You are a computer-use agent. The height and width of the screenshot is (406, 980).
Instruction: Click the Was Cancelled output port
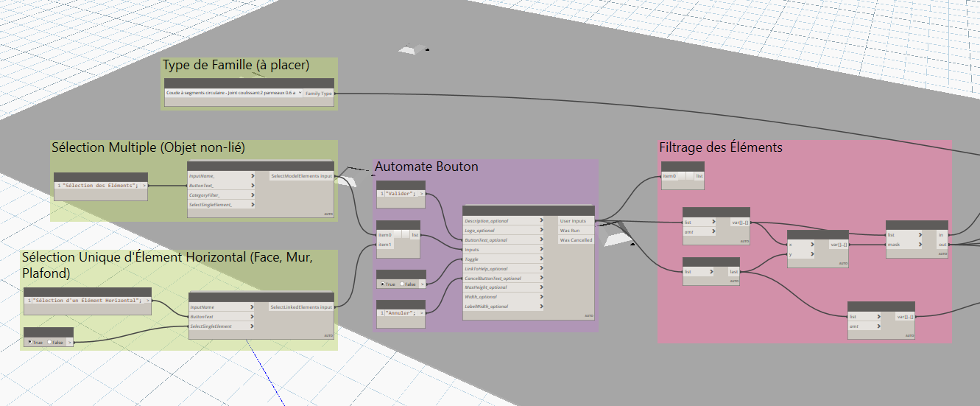576,239
